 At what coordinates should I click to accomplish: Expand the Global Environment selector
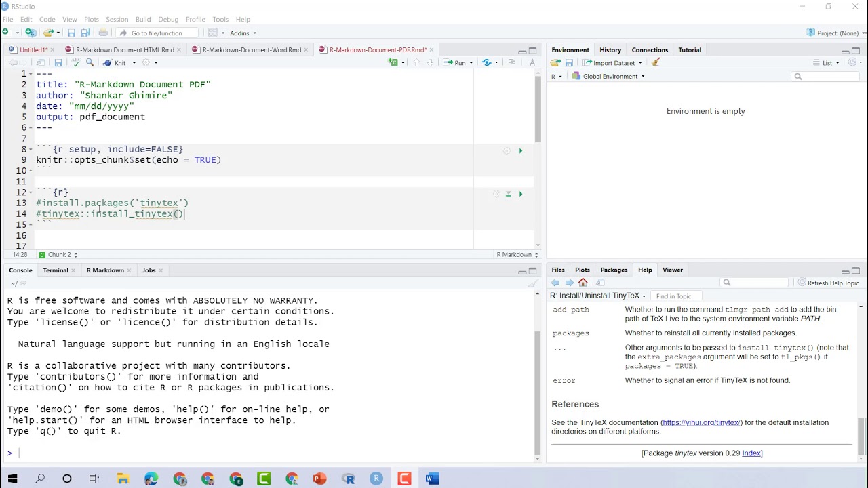(x=608, y=76)
